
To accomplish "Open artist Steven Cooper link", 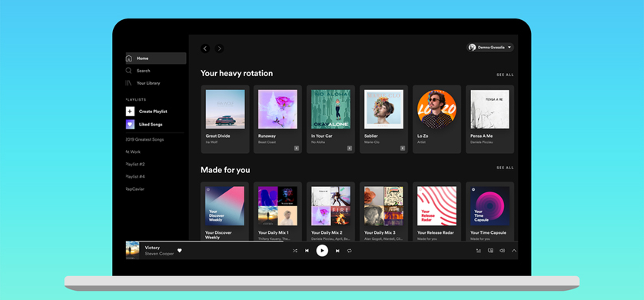I will 159,254.
